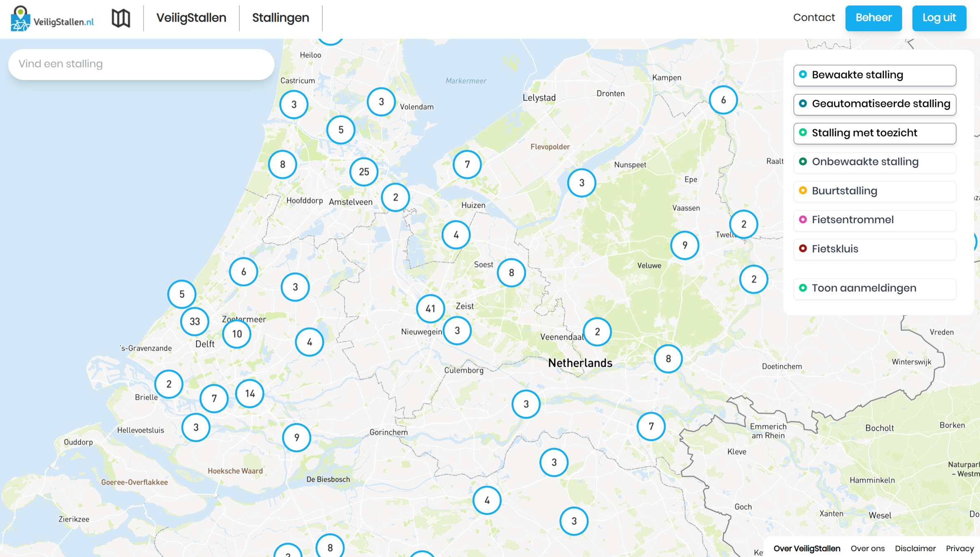Go to the Stallingen tab

pos(280,18)
